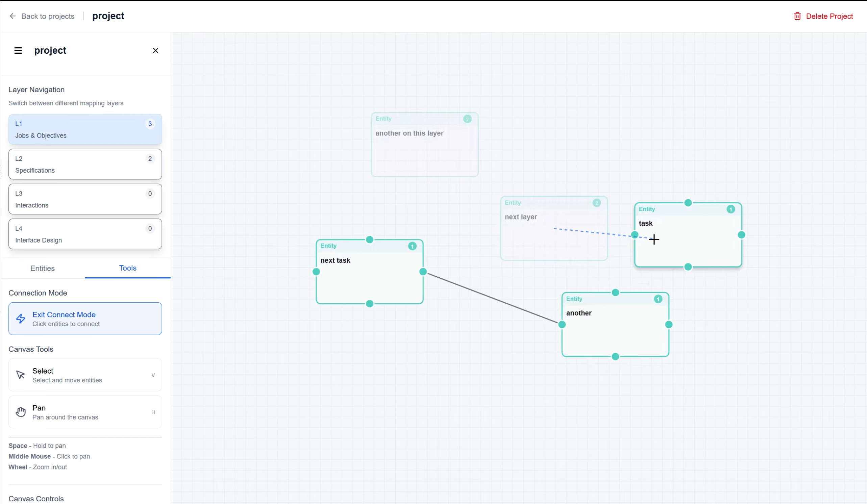Image resolution: width=867 pixels, height=504 pixels.
Task: Click the badge counter on the 'task' entity
Action: point(731,209)
